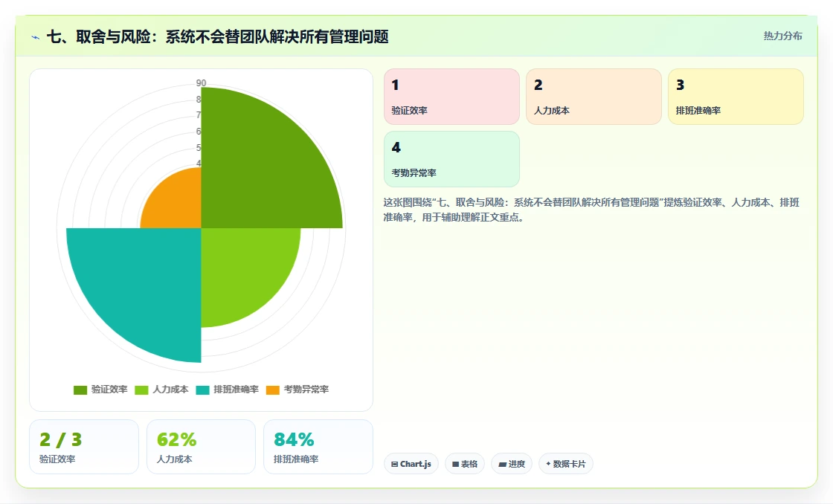Select the 进度 tag chip
Screen dimensions: 833x504
point(512,464)
